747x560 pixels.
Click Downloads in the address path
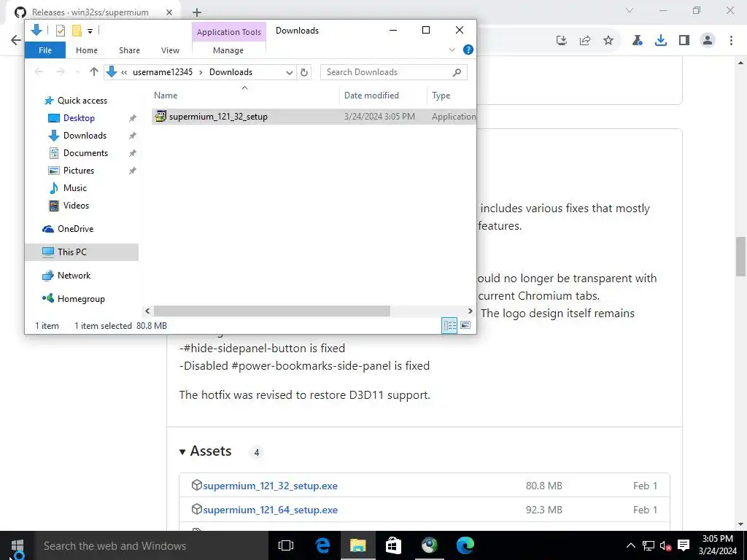(x=231, y=72)
